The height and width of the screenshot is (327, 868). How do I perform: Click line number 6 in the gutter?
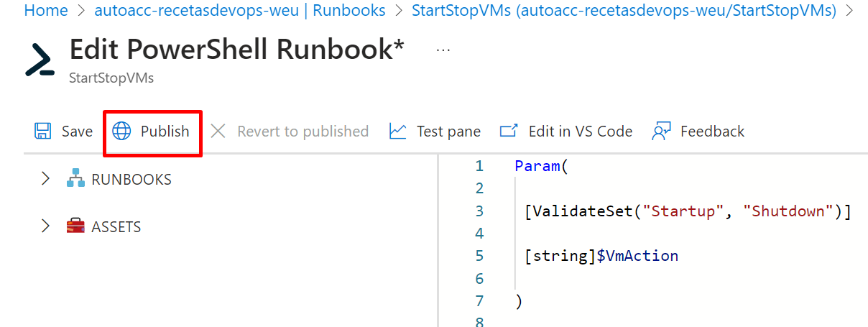(479, 278)
